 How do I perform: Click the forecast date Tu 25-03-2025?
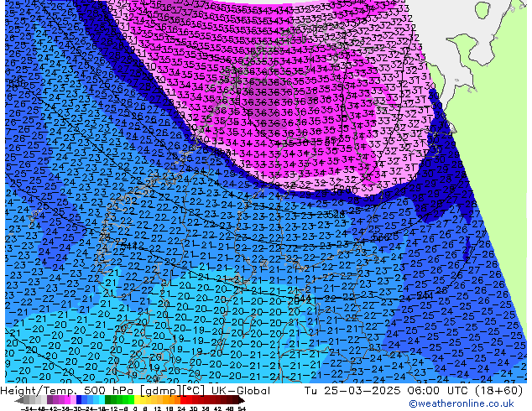352,391
